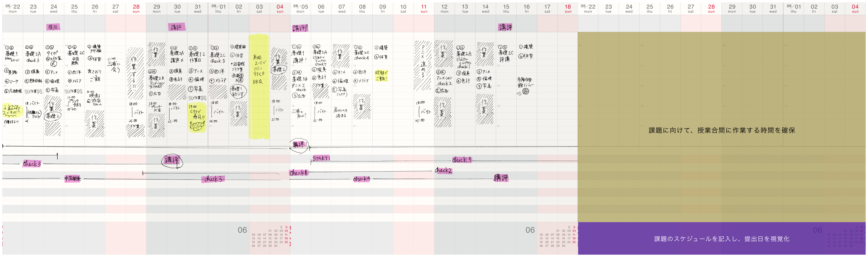
Task: Select the pink 中間発表 gantt label
Action: tap(73, 179)
